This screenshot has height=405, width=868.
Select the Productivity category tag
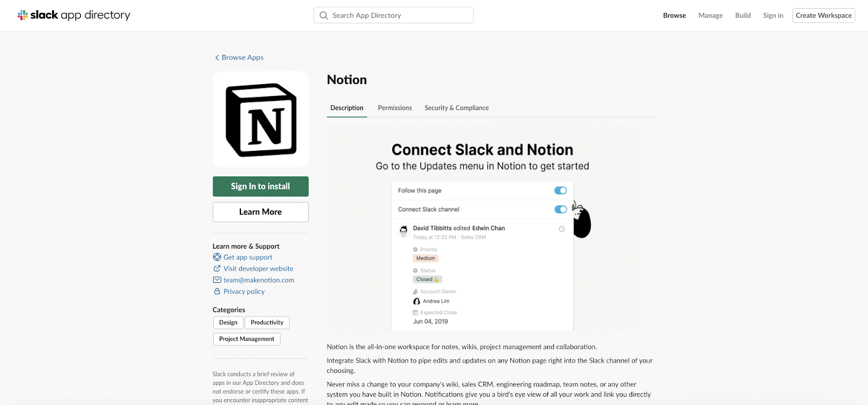(267, 322)
